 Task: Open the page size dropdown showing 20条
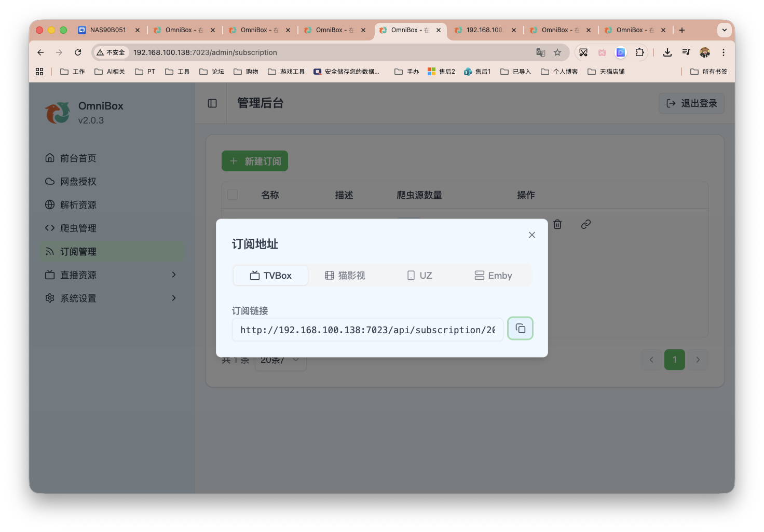280,359
